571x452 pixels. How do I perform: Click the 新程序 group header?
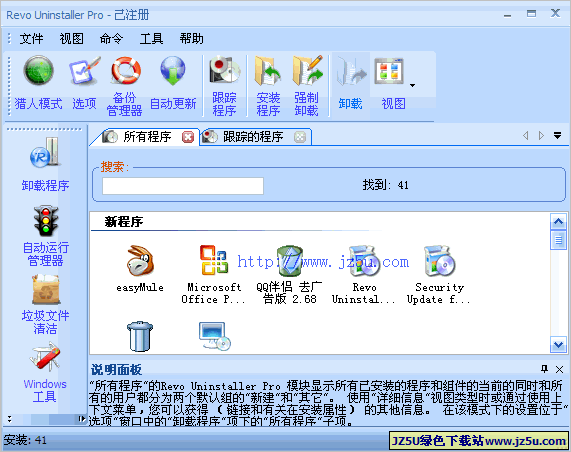[124, 222]
